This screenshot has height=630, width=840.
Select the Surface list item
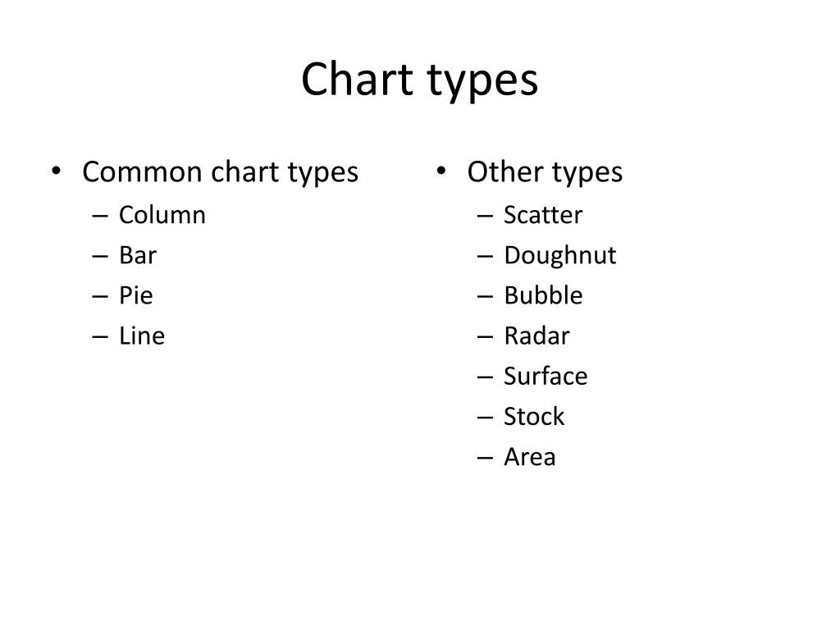click(x=546, y=376)
